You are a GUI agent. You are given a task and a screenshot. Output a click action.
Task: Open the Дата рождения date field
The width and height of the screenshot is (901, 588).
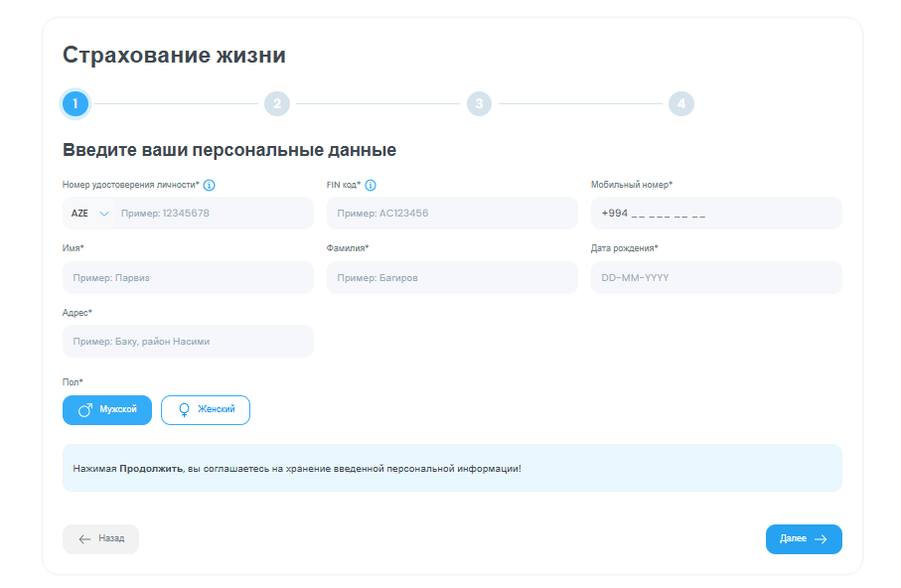[716, 278]
